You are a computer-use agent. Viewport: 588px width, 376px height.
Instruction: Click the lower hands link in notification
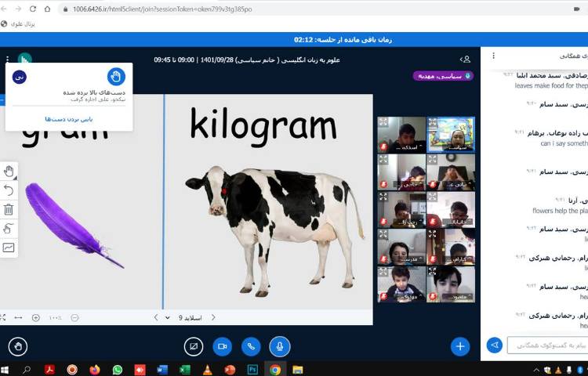[x=68, y=119]
